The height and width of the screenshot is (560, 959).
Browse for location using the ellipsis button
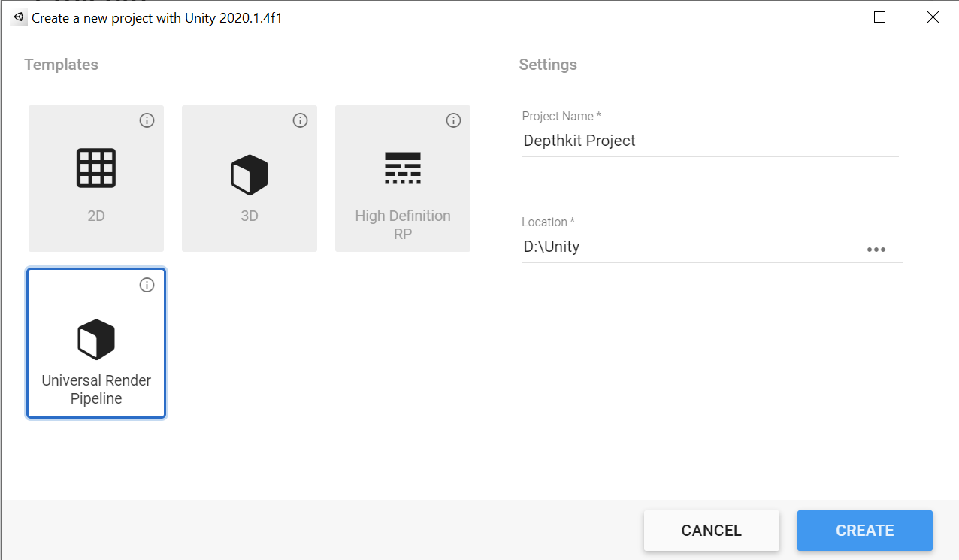pos(876,250)
